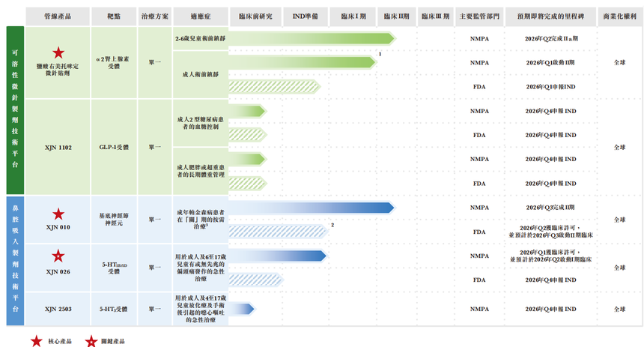Click the milestone 2026年Q3完成II期

[550, 208]
